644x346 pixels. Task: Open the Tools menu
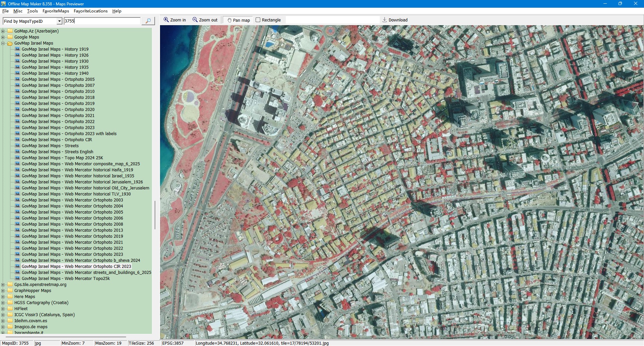coord(32,11)
